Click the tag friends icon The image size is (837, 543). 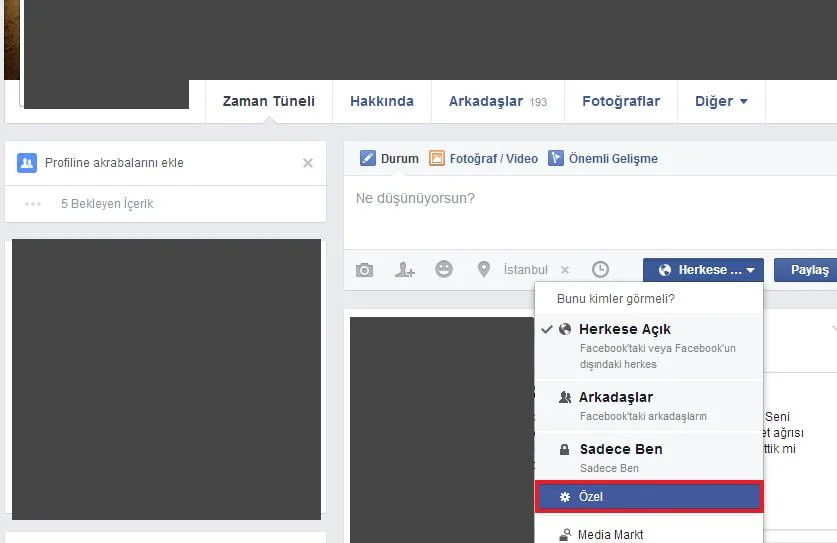404,270
